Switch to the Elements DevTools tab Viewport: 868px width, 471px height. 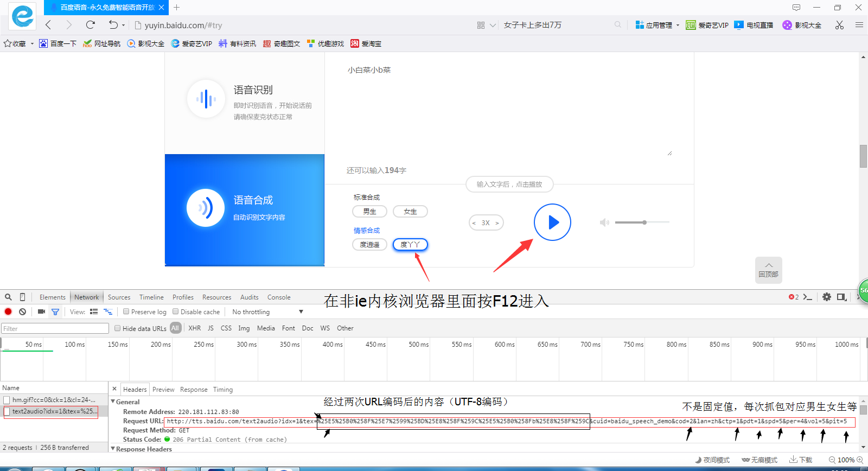[x=52, y=297]
